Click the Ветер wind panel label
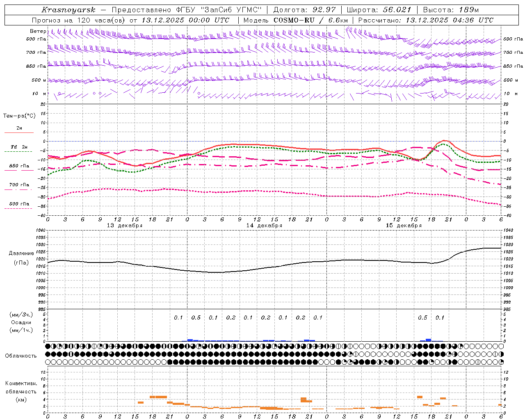This screenshot has width=525, height=420. (x=38, y=31)
